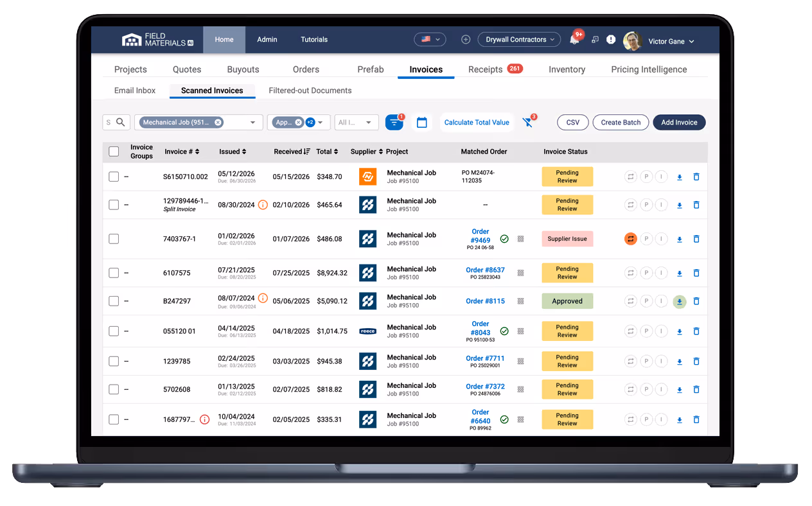Expand the App... +2 status filter dropdown
Viewport: 812px width, 506px height.
(321, 122)
